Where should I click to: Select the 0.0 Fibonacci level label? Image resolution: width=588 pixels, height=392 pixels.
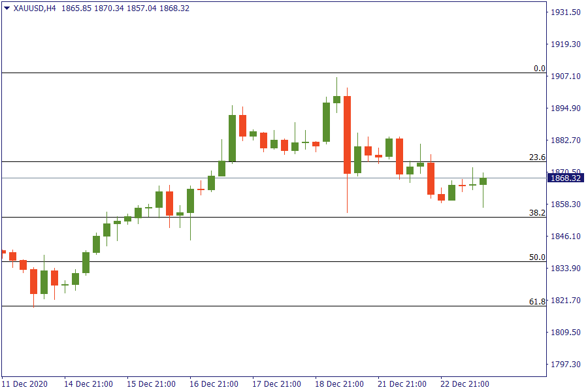point(539,69)
